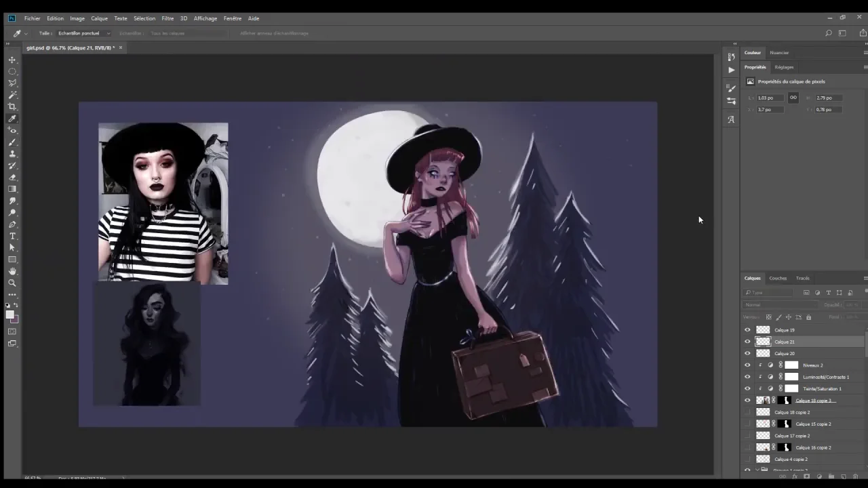Select the Smudge tool

pos(12,201)
